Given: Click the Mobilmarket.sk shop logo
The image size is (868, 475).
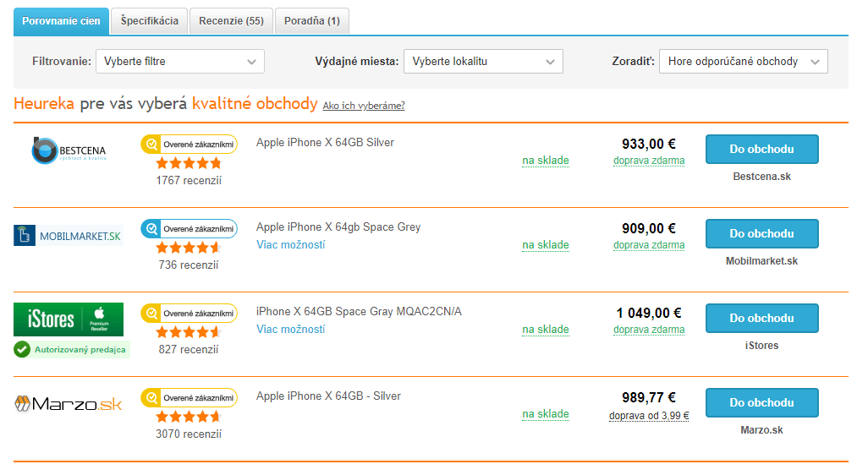Looking at the screenshot, I should 68,236.
